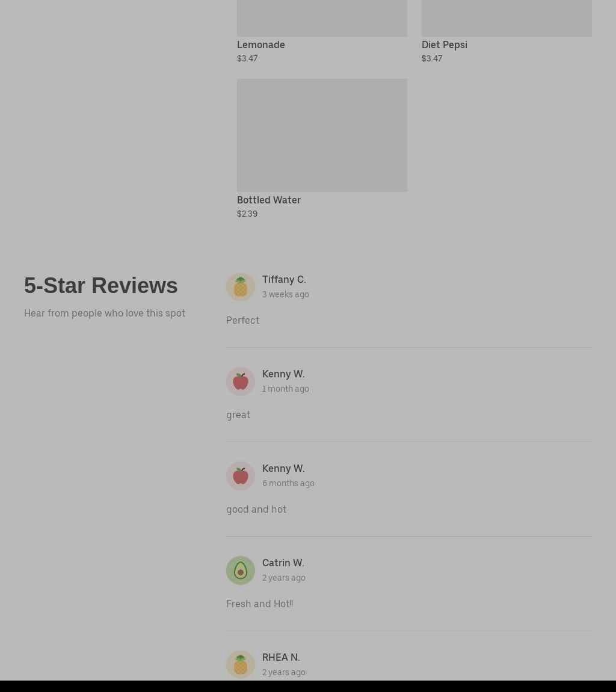Click the Catrin W. reviewer name
Viewport: 616px width, 692px height.
click(x=283, y=563)
